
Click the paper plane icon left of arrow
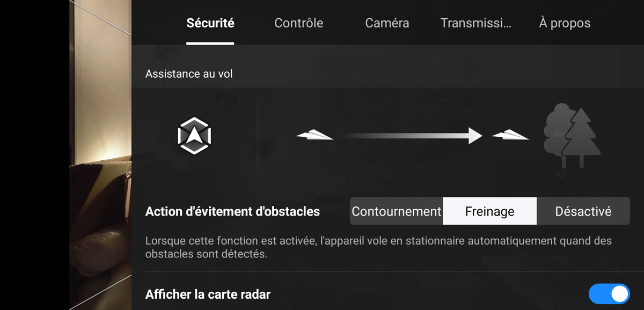(x=315, y=135)
